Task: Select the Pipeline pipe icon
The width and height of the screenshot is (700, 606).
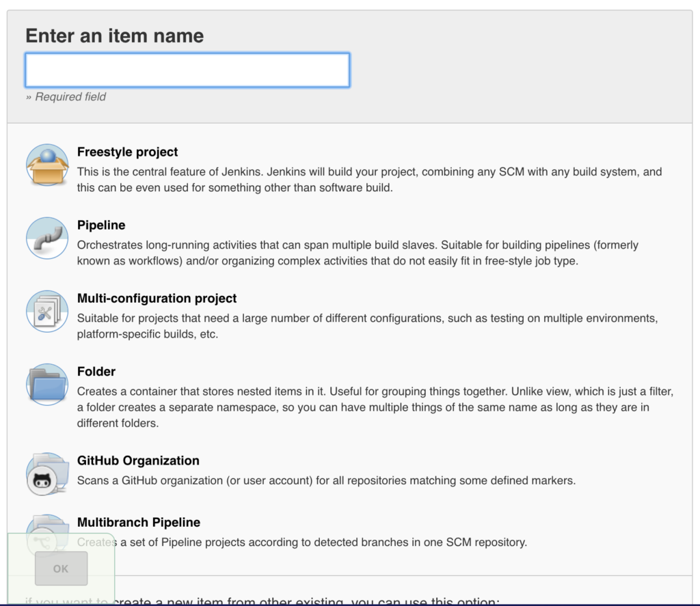Action: [x=47, y=238]
